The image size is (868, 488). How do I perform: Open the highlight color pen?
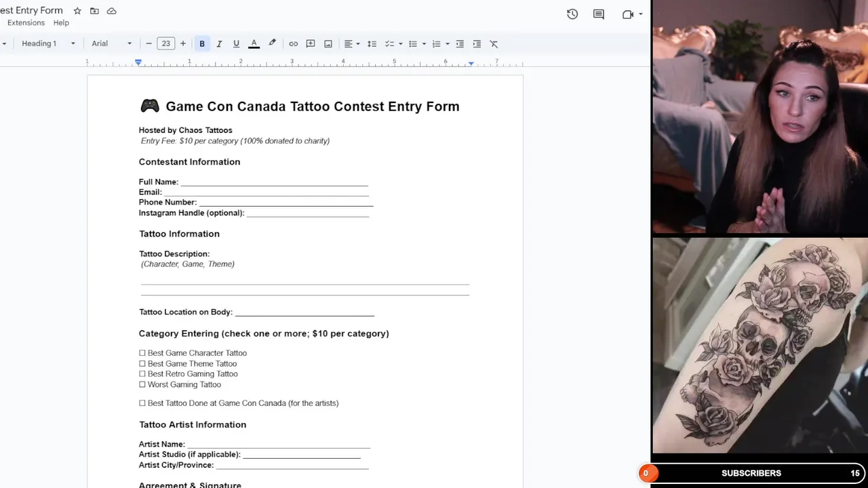pos(272,43)
